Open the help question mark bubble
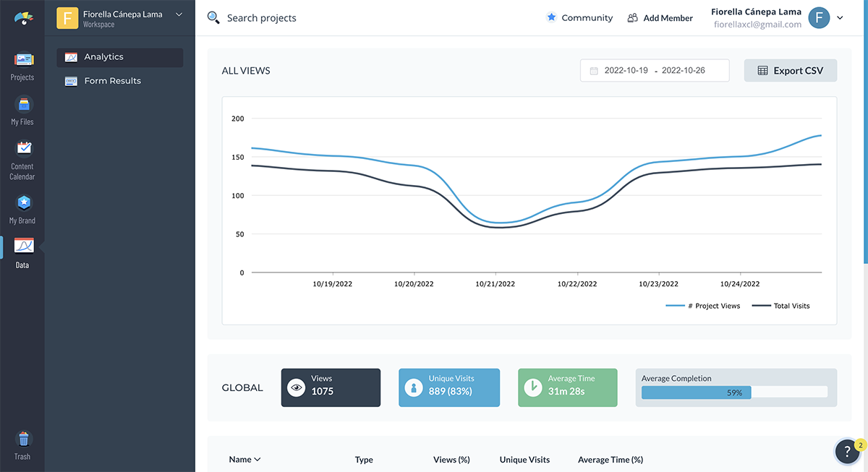The width and height of the screenshot is (868, 472). pyautogui.click(x=847, y=451)
